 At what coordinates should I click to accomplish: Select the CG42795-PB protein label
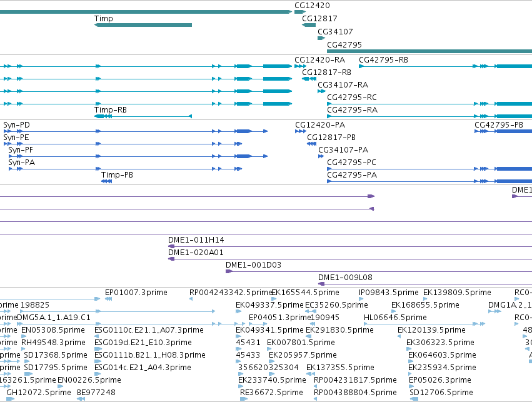click(499, 125)
